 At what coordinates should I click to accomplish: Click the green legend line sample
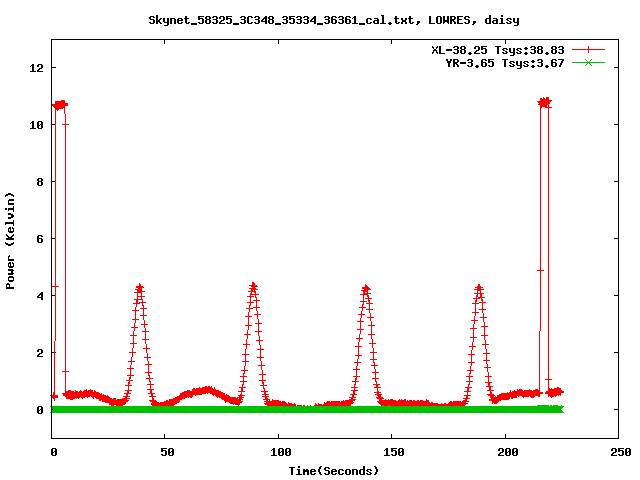coord(588,62)
